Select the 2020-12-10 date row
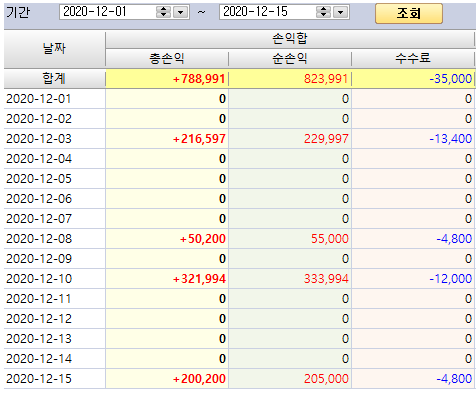This screenshot has height=398, width=476. tap(54, 279)
